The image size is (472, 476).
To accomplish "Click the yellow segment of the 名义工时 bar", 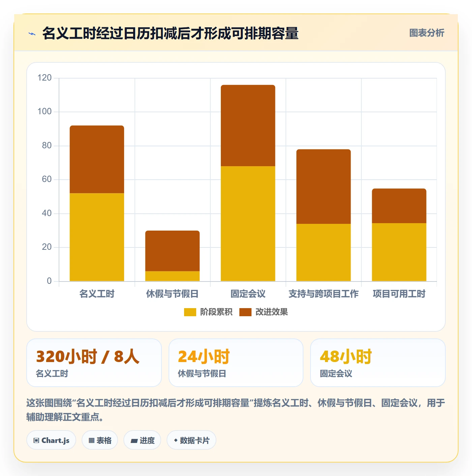I will coord(97,237).
